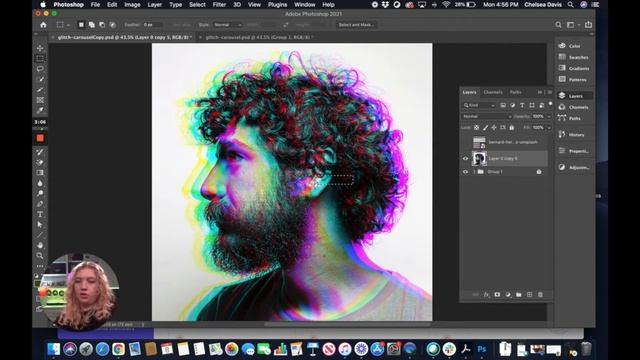Toggle lock transparent pixels

point(476,128)
